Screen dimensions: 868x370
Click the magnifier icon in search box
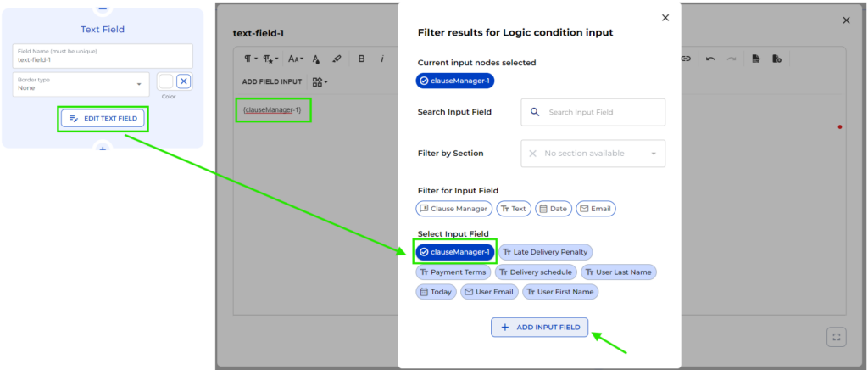click(535, 112)
